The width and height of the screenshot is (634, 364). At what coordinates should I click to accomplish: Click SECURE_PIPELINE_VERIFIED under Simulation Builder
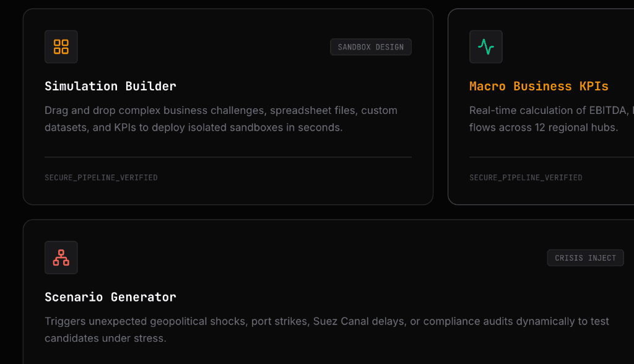point(101,178)
